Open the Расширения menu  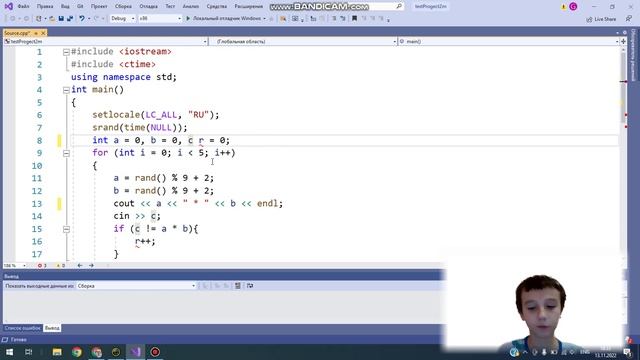pyautogui.click(x=249, y=7)
